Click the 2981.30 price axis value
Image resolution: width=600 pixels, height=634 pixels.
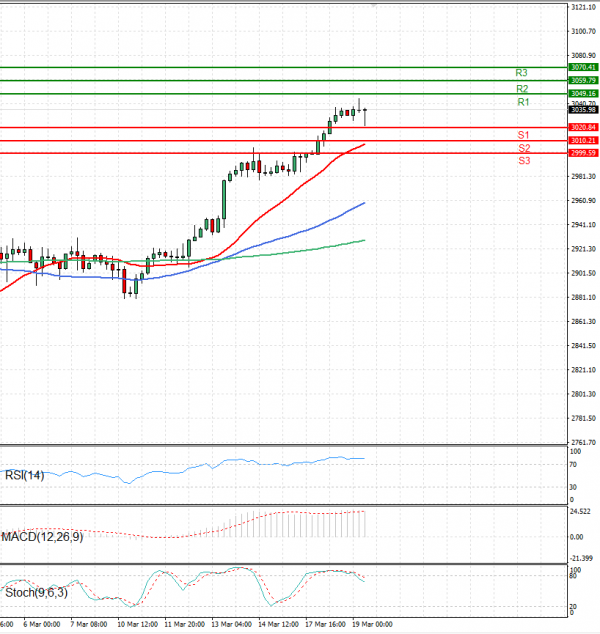(583, 176)
